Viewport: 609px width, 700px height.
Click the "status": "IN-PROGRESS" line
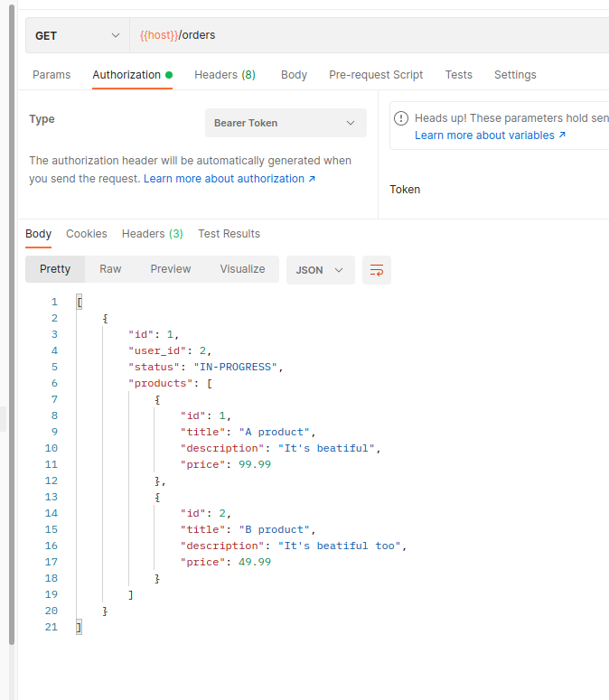tap(205, 367)
